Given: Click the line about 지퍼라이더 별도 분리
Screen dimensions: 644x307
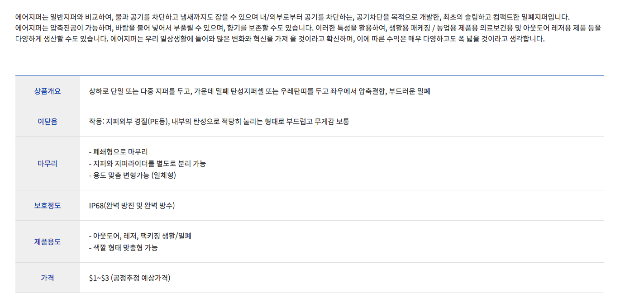Looking at the screenshot, I should (148, 163).
